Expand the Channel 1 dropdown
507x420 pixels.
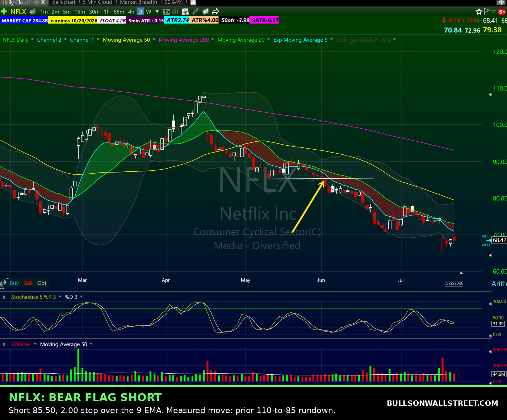98,39
